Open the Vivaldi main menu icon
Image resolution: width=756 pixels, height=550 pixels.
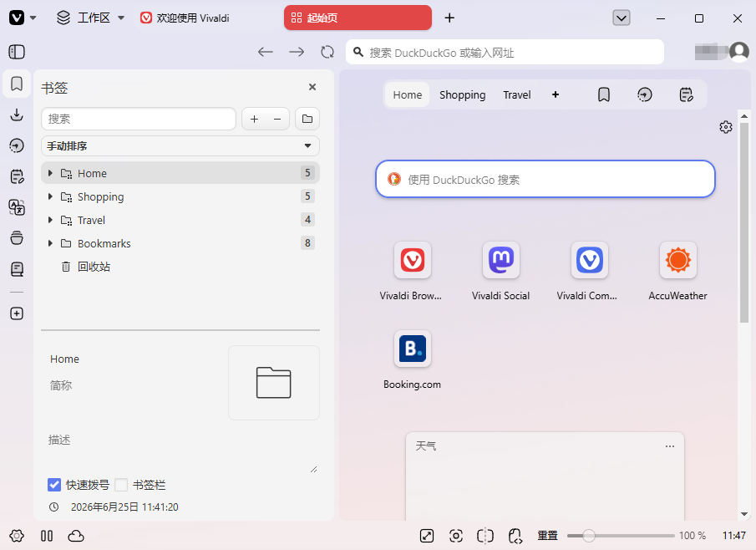[x=17, y=18]
